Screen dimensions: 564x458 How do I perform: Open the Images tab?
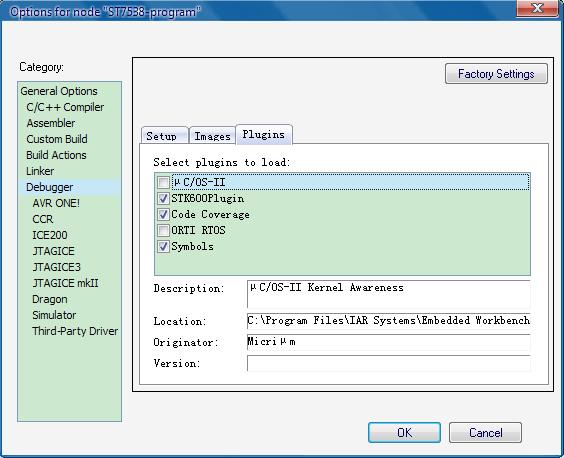tap(213, 136)
